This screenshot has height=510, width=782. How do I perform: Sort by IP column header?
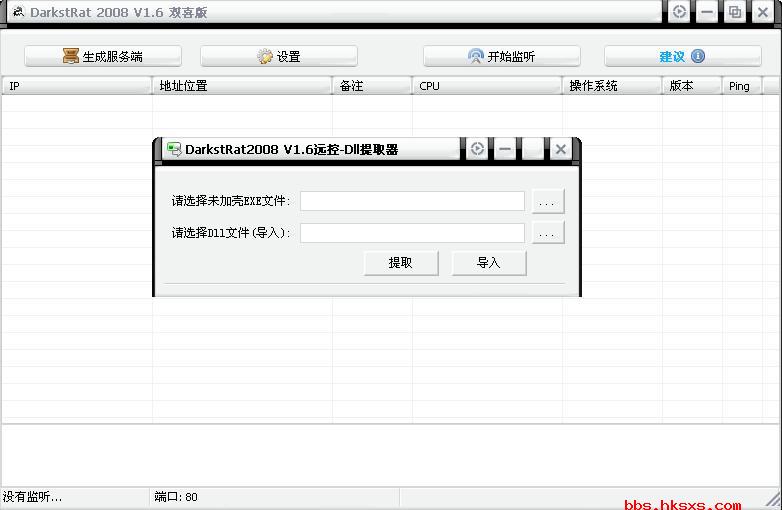76,86
